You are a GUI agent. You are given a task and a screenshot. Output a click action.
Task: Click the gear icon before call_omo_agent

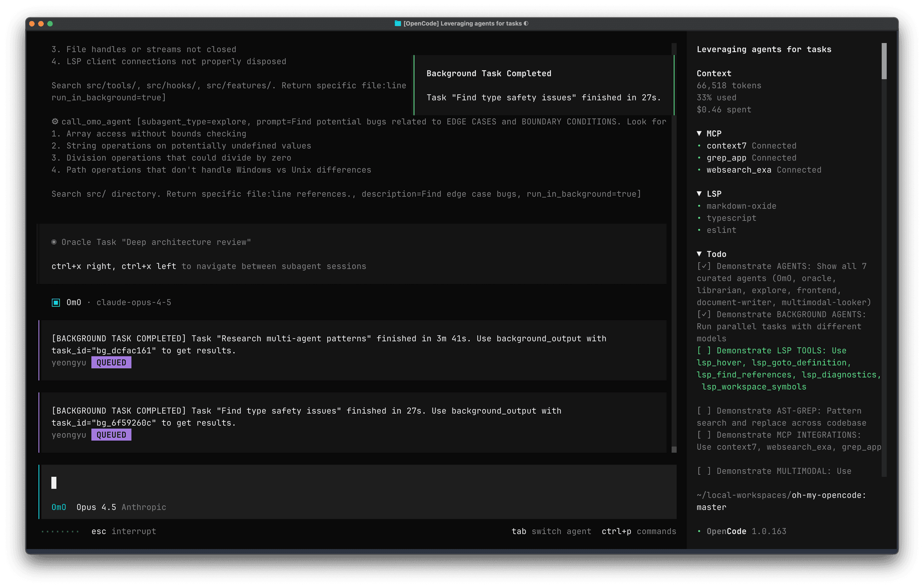55,121
